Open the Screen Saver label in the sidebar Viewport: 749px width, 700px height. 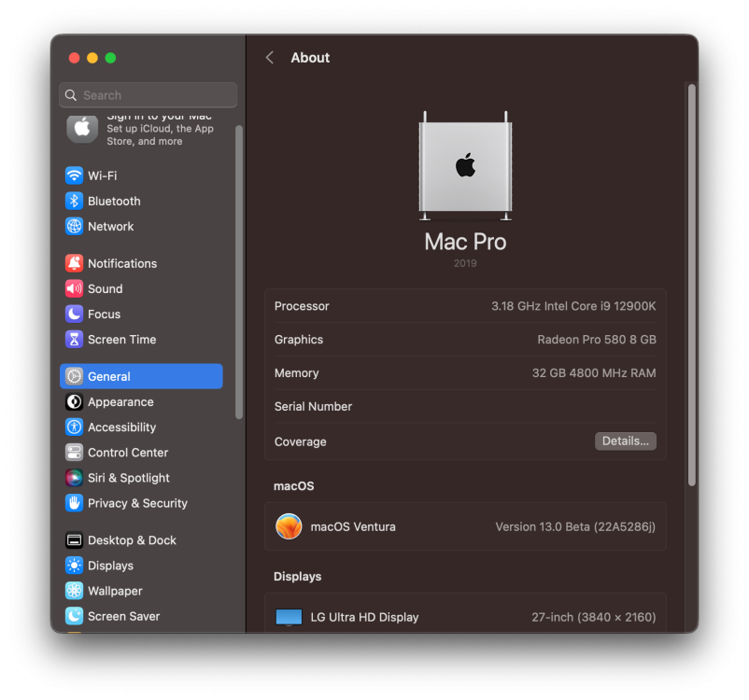point(123,616)
